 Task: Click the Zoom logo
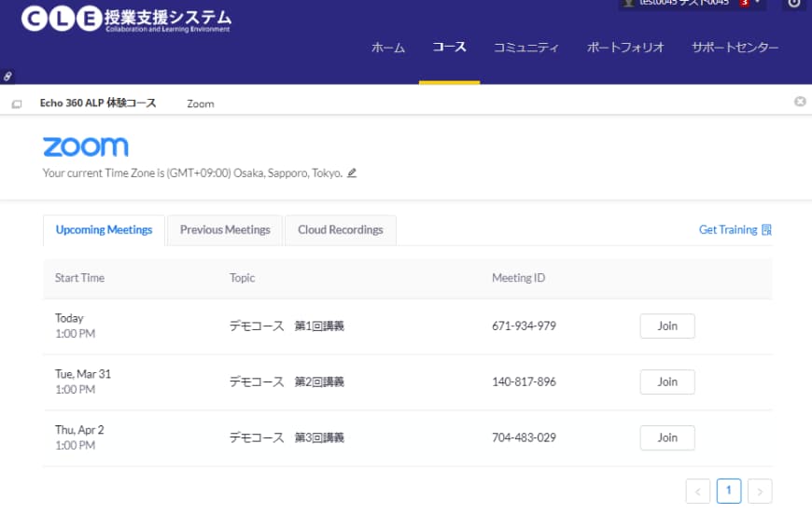(x=86, y=146)
